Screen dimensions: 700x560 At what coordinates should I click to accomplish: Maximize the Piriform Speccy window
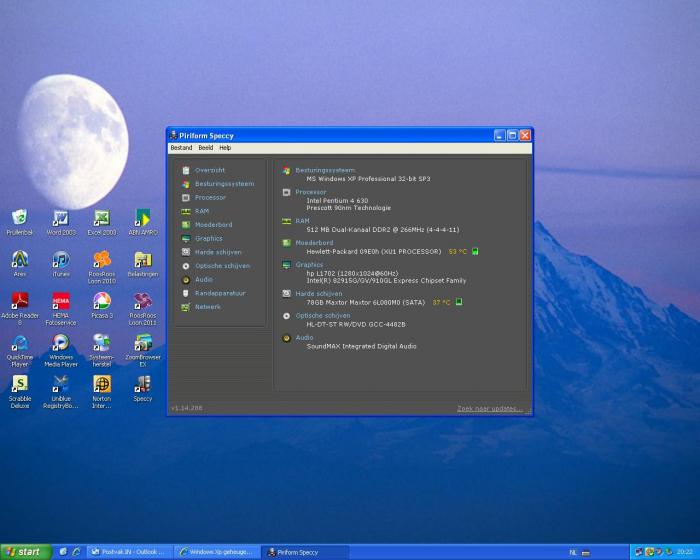coord(512,135)
